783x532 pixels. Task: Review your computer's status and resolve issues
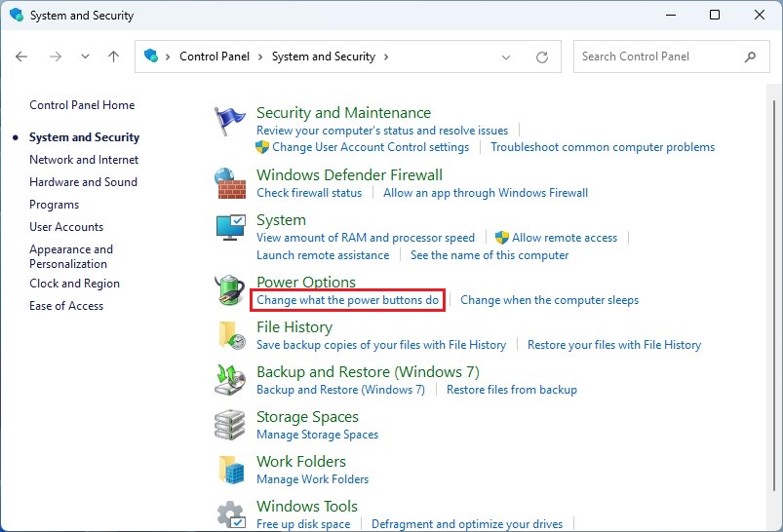pyautogui.click(x=382, y=131)
